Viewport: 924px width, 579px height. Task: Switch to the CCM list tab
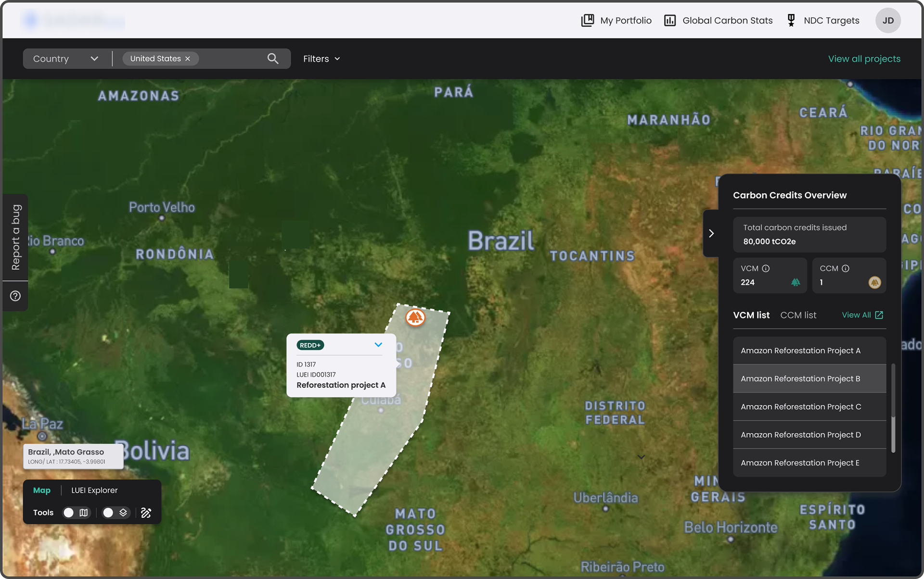coord(798,315)
